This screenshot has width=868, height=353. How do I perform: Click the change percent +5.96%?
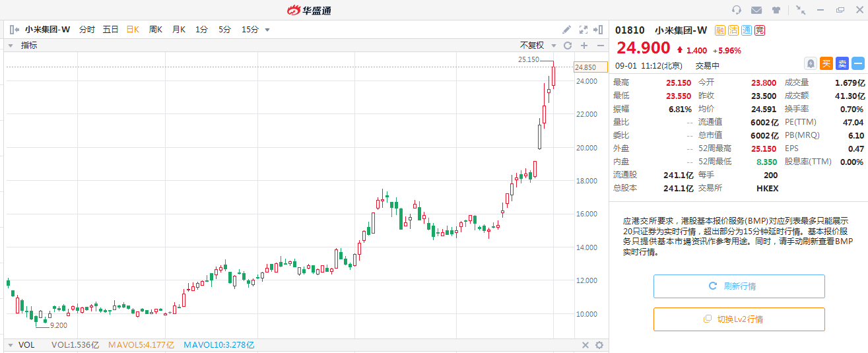pos(727,50)
